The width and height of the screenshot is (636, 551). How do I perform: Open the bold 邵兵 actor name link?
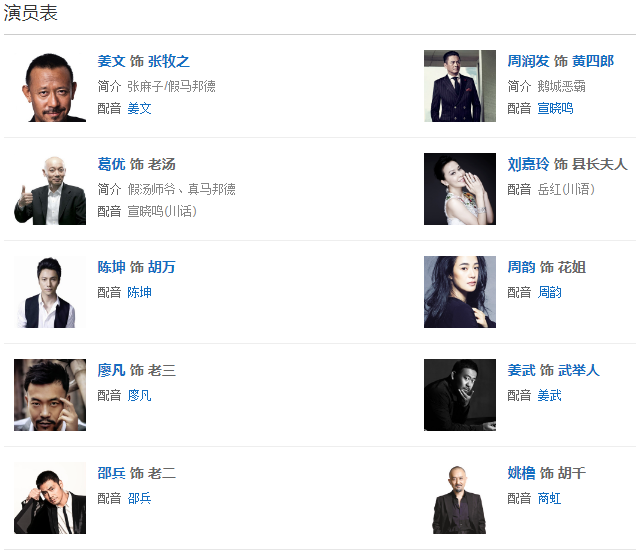pos(111,473)
